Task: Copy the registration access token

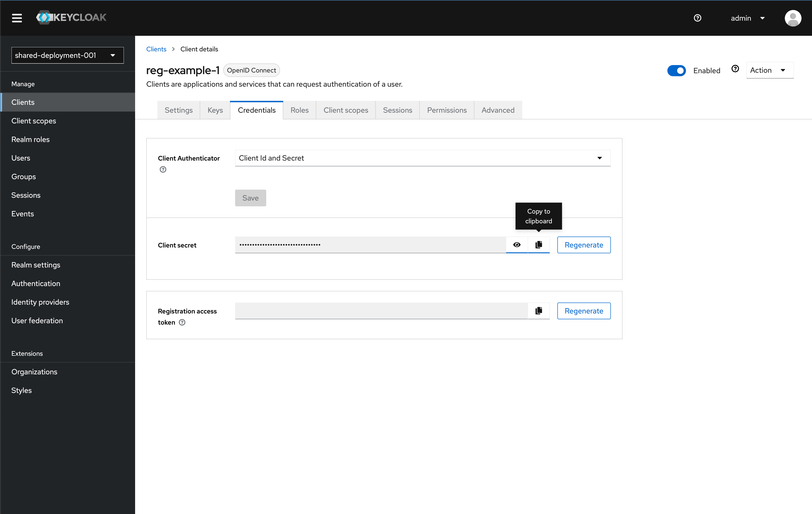Action: tap(538, 310)
